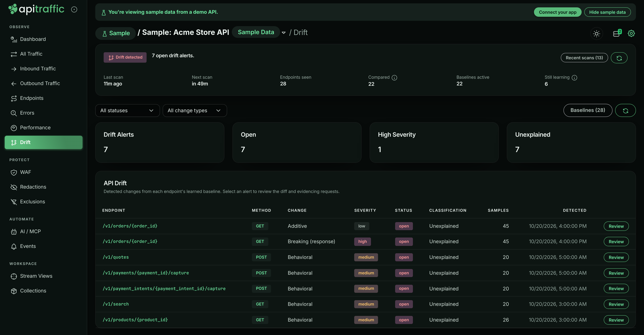Click Hide sample data button
Viewport: 644px width, 335px height.
pyautogui.click(x=607, y=12)
